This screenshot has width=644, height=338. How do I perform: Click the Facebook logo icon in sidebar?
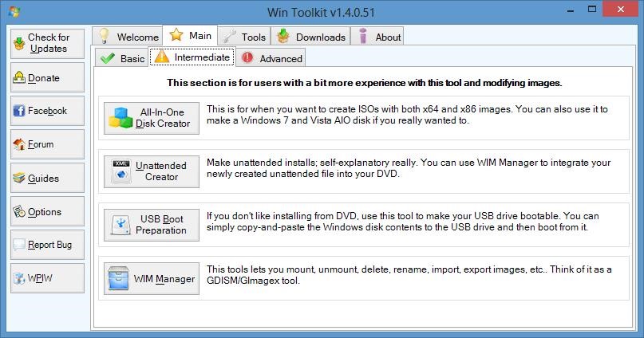click(20, 112)
